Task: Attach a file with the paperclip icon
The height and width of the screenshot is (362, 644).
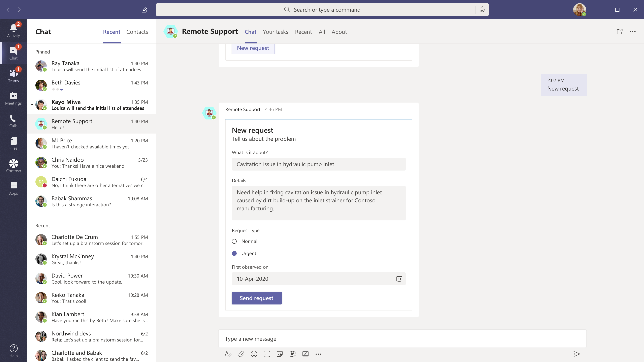Action: pyautogui.click(x=241, y=354)
